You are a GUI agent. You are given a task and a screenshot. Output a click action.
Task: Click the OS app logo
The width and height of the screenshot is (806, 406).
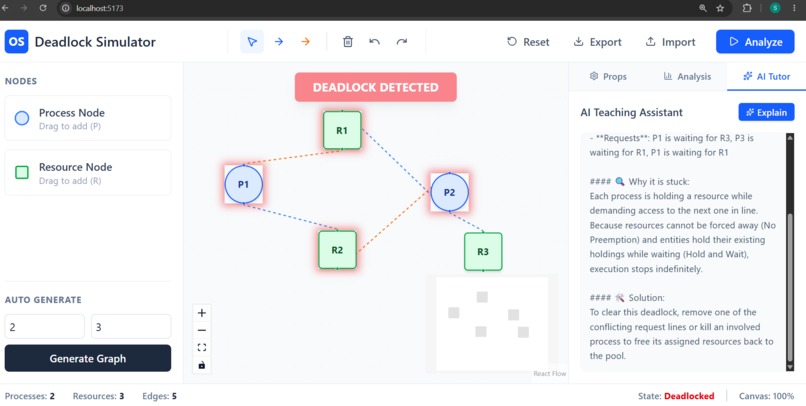click(x=16, y=42)
